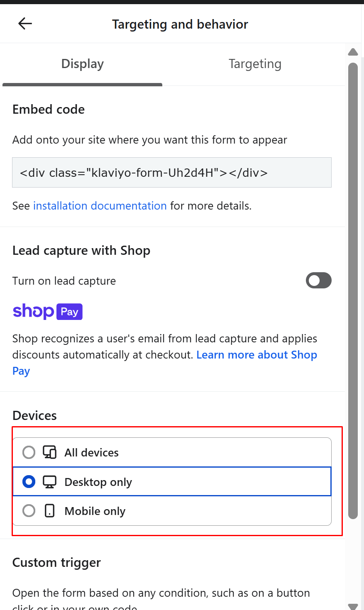Select the Desktop only radio button
This screenshot has height=610, width=364.
(x=29, y=482)
